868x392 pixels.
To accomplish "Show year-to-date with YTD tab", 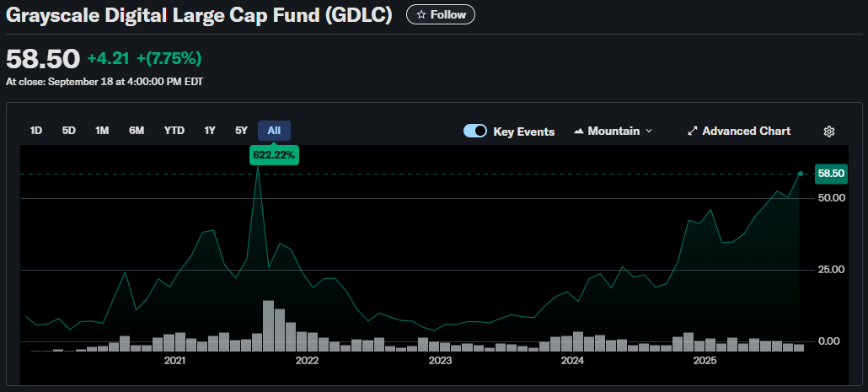I will tap(174, 131).
